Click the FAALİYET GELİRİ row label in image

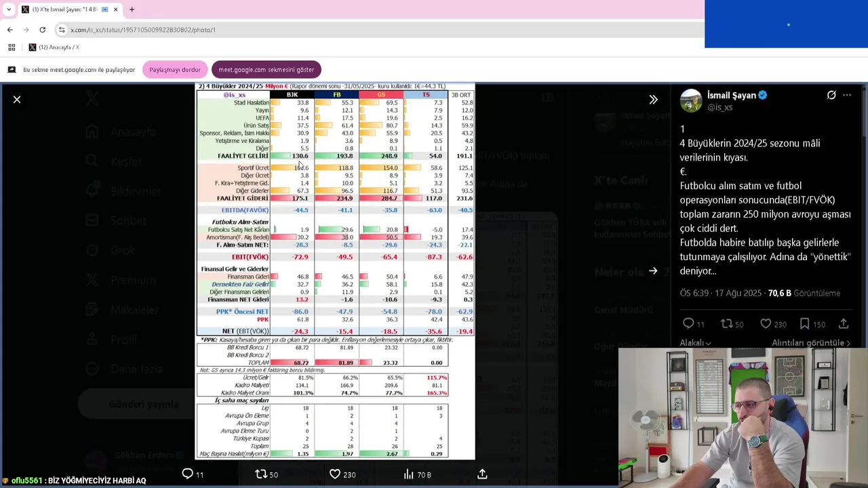pos(243,156)
